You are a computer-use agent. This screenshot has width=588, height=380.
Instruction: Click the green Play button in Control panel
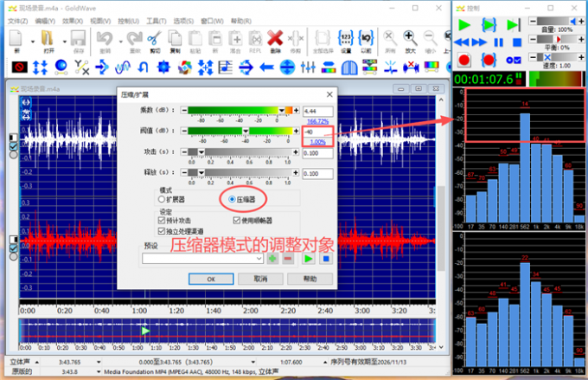(x=463, y=24)
